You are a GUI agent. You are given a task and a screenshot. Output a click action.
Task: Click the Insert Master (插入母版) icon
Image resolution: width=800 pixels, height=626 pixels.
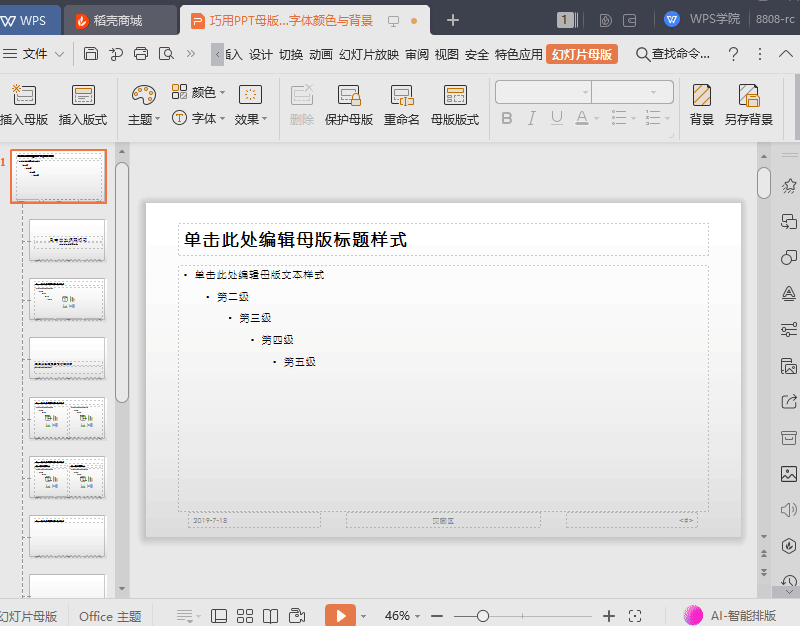pos(24,106)
